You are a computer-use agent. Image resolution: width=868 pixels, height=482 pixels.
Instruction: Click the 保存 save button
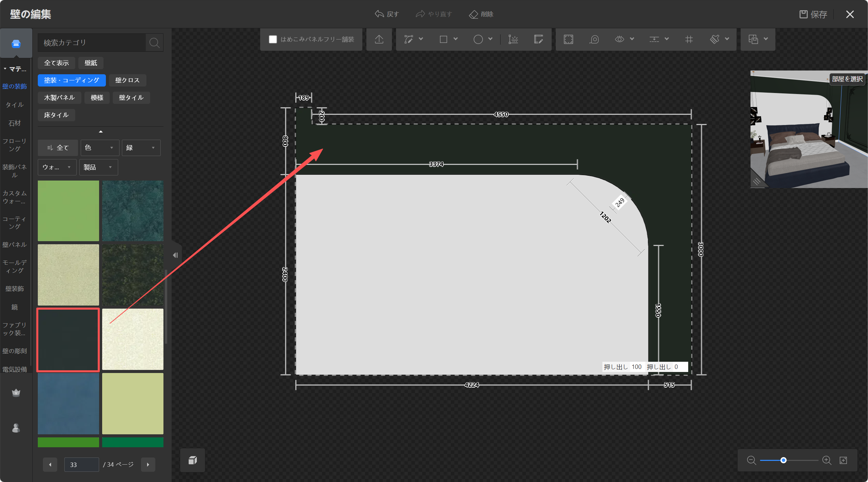(813, 14)
